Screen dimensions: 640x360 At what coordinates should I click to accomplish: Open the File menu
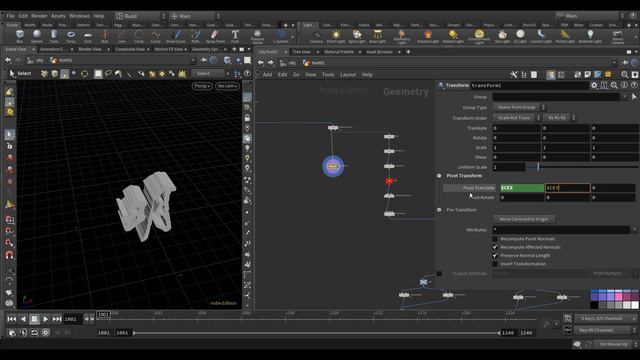click(10, 16)
